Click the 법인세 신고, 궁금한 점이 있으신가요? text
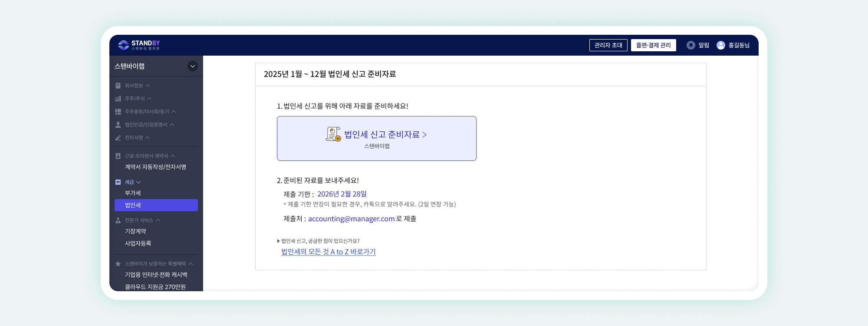 click(x=320, y=241)
